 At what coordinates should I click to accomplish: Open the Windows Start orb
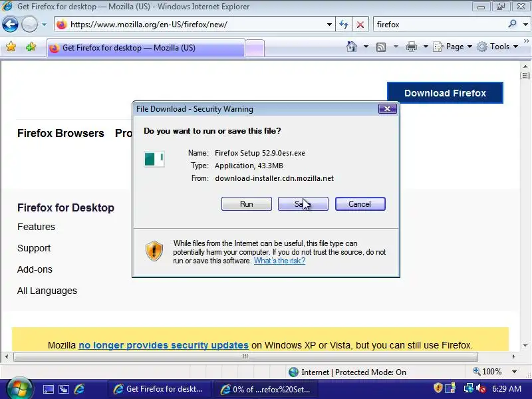[x=19, y=388]
